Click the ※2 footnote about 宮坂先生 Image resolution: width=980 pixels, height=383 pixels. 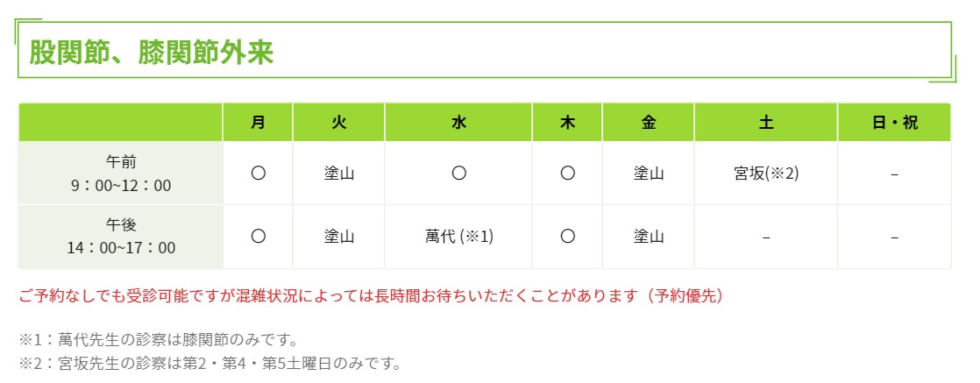coord(209,361)
